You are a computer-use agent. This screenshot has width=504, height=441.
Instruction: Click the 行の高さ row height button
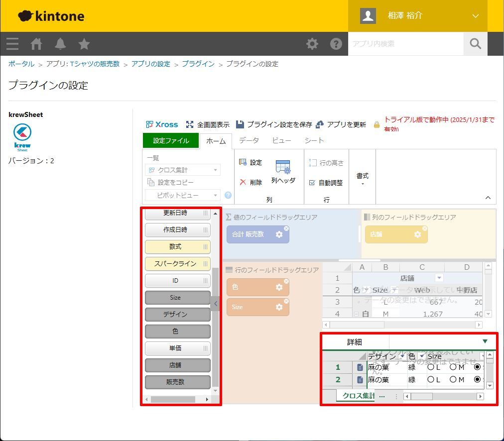tap(326, 163)
